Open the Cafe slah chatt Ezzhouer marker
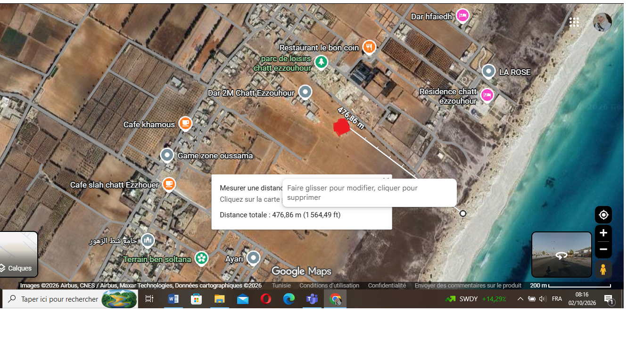 pos(169,184)
